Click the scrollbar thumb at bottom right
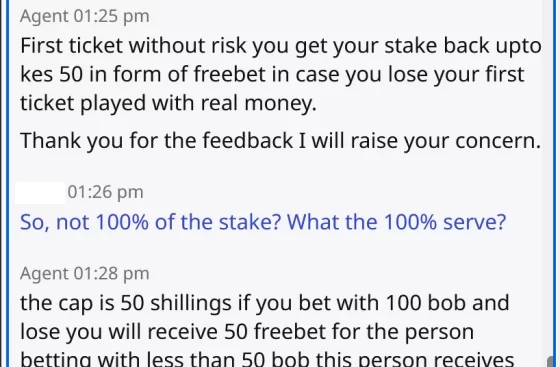 point(550,361)
